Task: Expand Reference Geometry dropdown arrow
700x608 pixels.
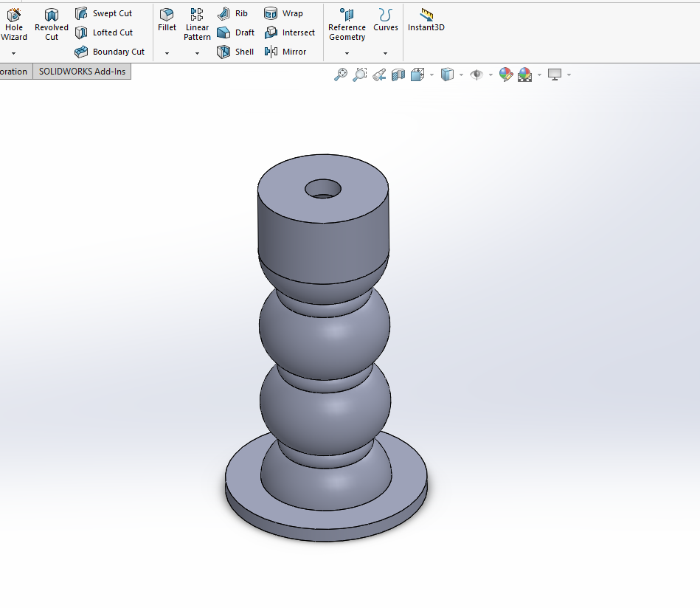Action: 347,53
